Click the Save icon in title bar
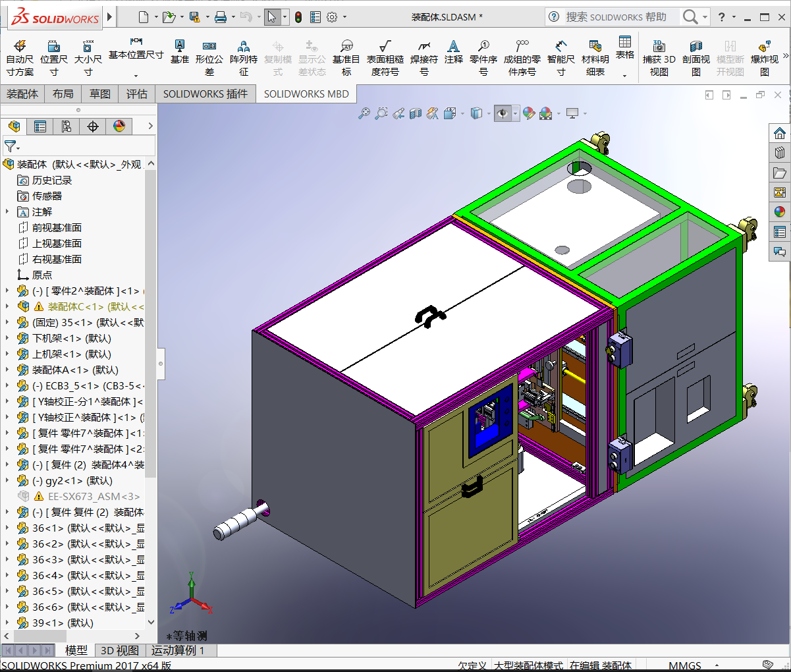This screenshot has width=791, height=672. point(194,17)
